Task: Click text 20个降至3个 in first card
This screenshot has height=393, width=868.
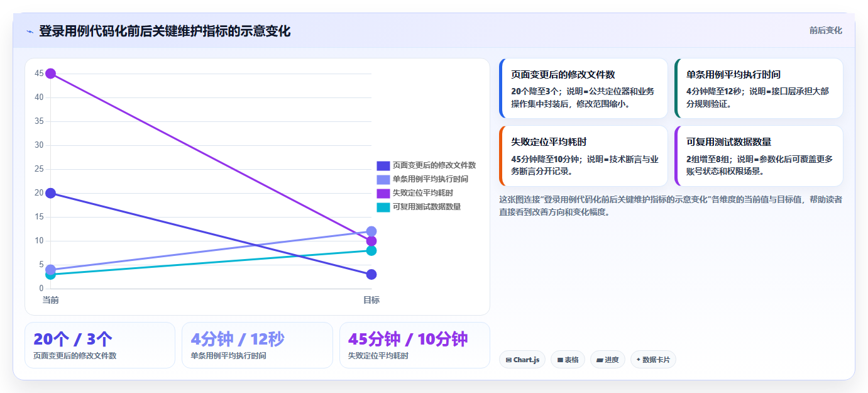Action: click(536, 91)
